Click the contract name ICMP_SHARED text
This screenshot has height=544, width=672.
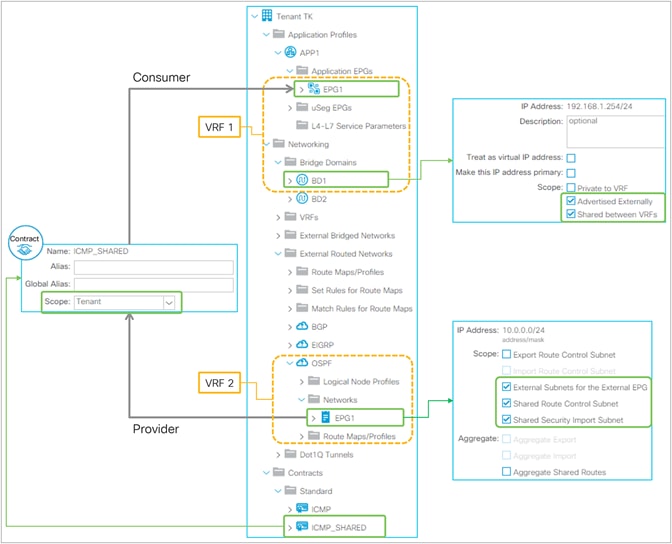coord(101,251)
